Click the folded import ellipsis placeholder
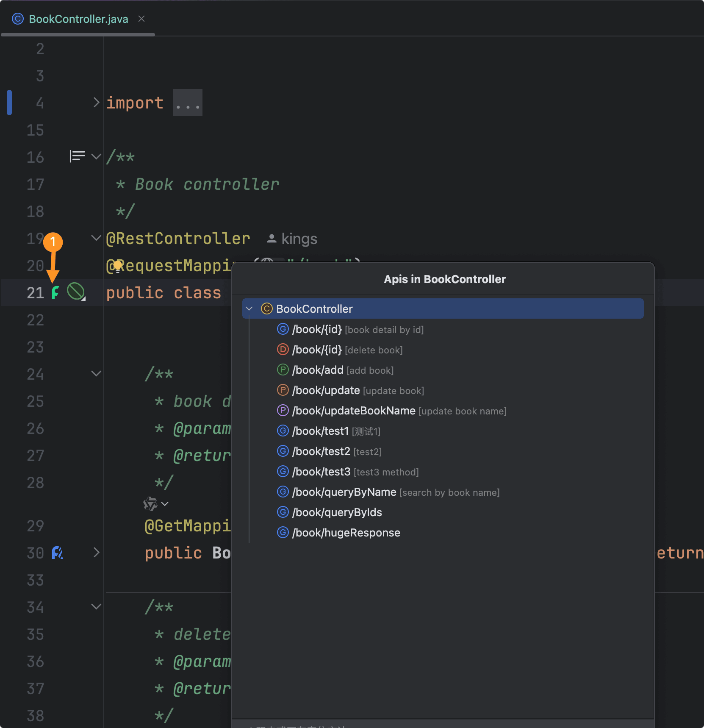The width and height of the screenshot is (704, 728). click(x=188, y=103)
